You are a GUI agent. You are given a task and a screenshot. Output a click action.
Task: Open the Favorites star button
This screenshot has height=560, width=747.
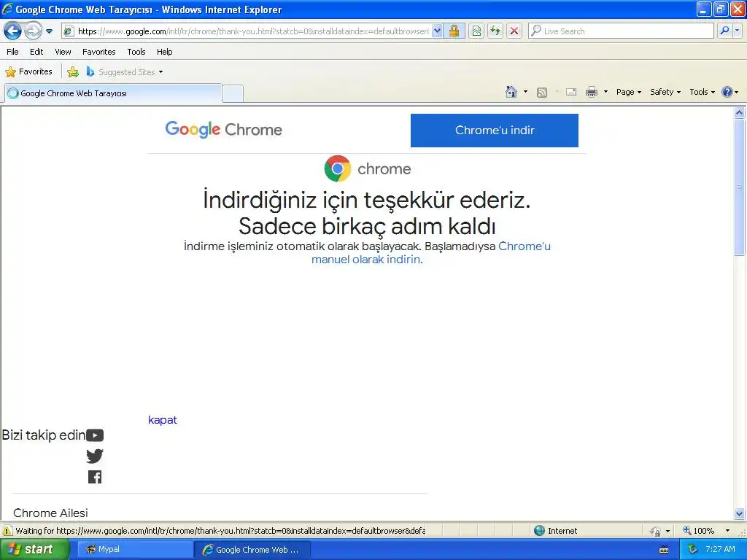point(28,72)
